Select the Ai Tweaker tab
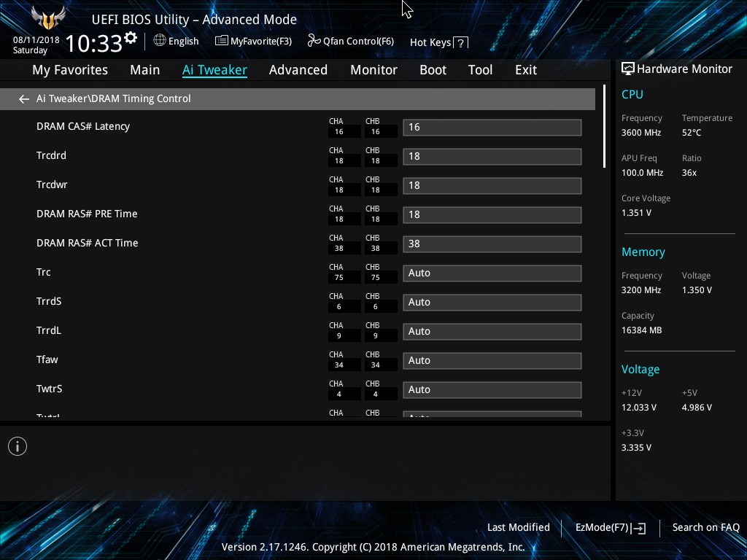The height and width of the screenshot is (560, 747). (x=214, y=70)
